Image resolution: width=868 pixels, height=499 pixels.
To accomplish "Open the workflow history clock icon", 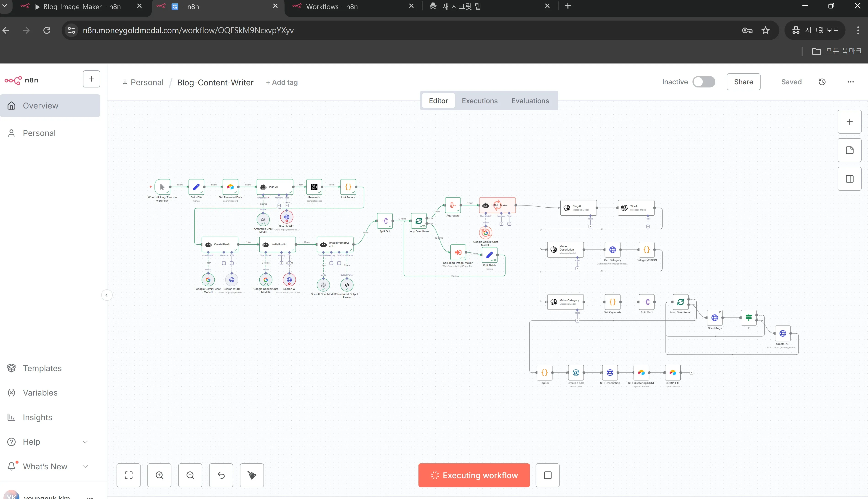I will tap(822, 82).
